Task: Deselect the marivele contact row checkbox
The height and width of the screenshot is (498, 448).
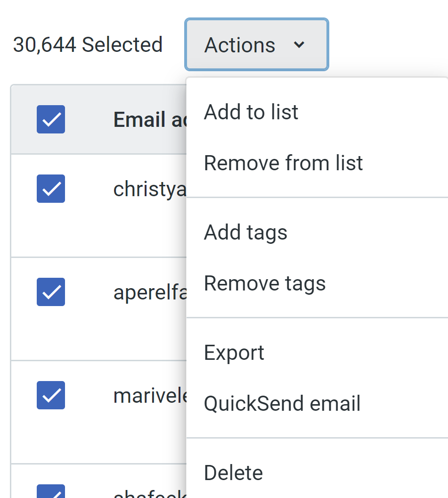Action: 51,395
